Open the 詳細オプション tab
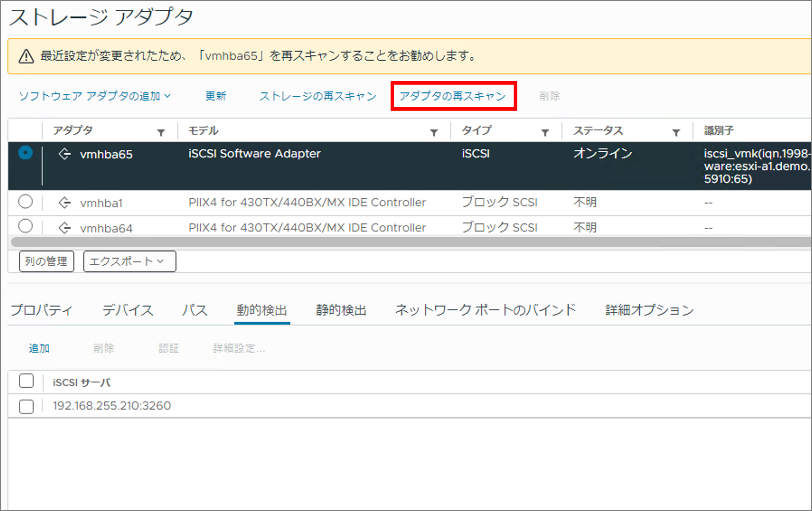Image resolution: width=812 pixels, height=511 pixels. [x=649, y=310]
